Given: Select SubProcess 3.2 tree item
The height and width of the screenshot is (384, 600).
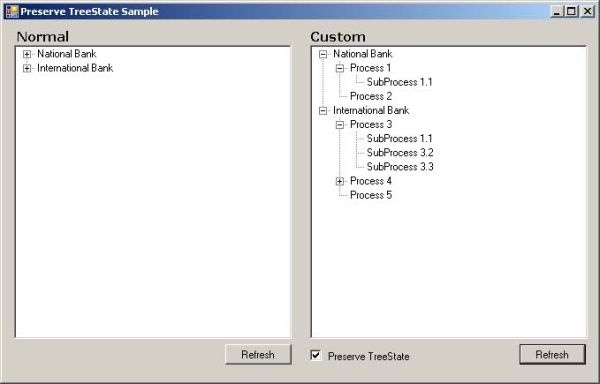Looking at the screenshot, I should (400, 153).
